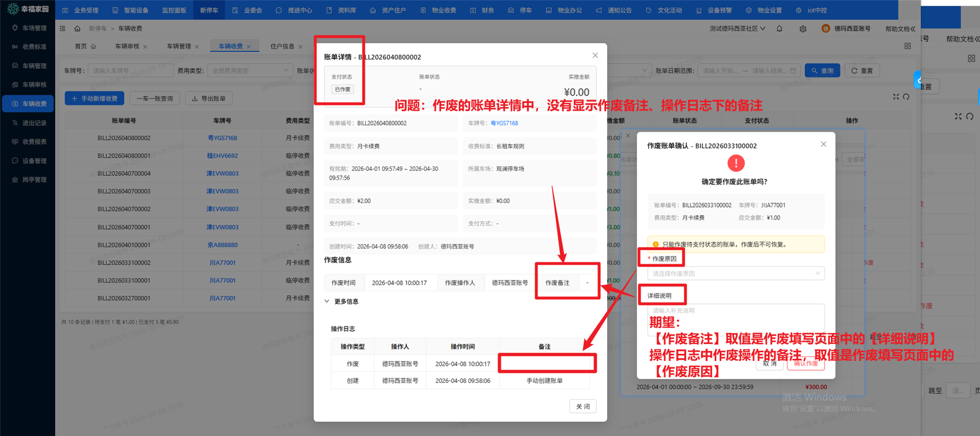Close the 住户信息 tab with its x
The image size is (980, 436).
pyautogui.click(x=300, y=47)
